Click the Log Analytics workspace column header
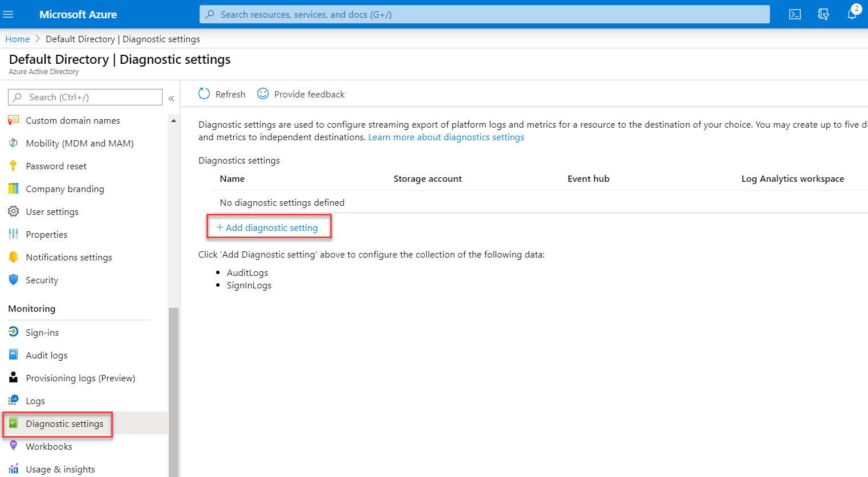 (793, 179)
